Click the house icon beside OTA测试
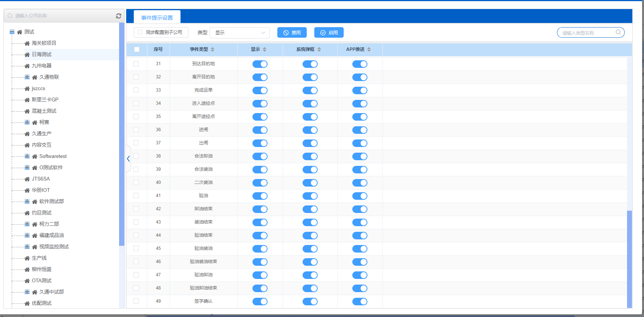 (27, 281)
